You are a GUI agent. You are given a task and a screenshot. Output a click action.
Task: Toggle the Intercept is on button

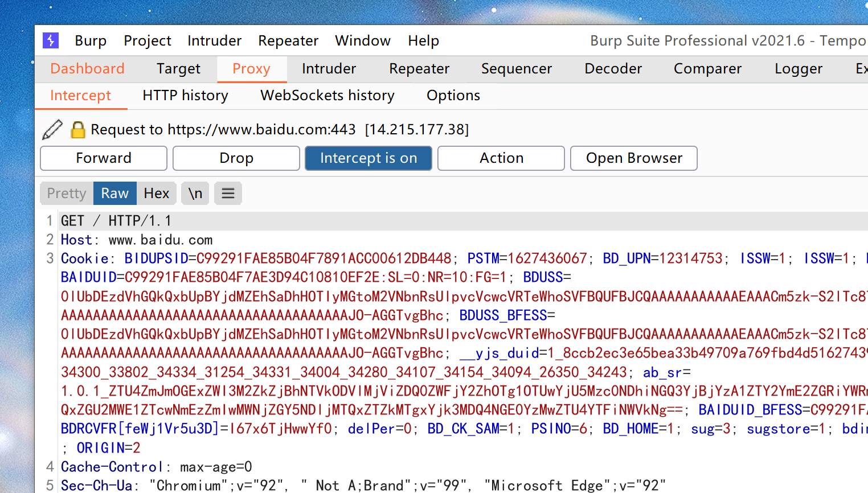369,158
